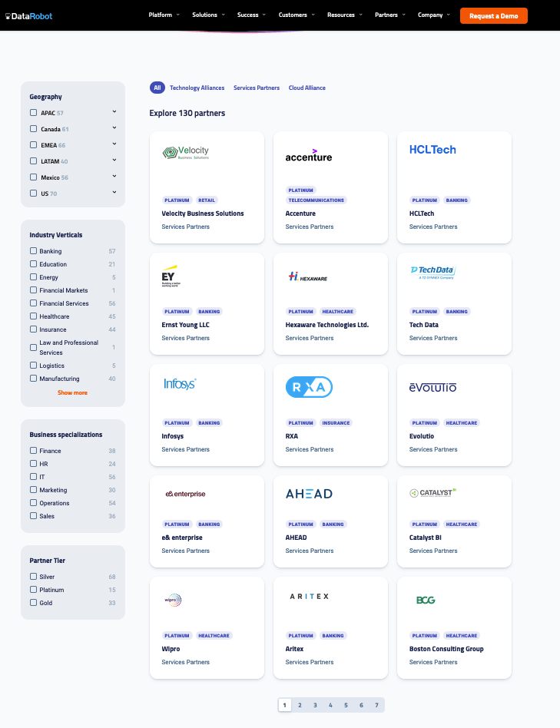Select the Silver partner tier checkbox

[34, 577]
